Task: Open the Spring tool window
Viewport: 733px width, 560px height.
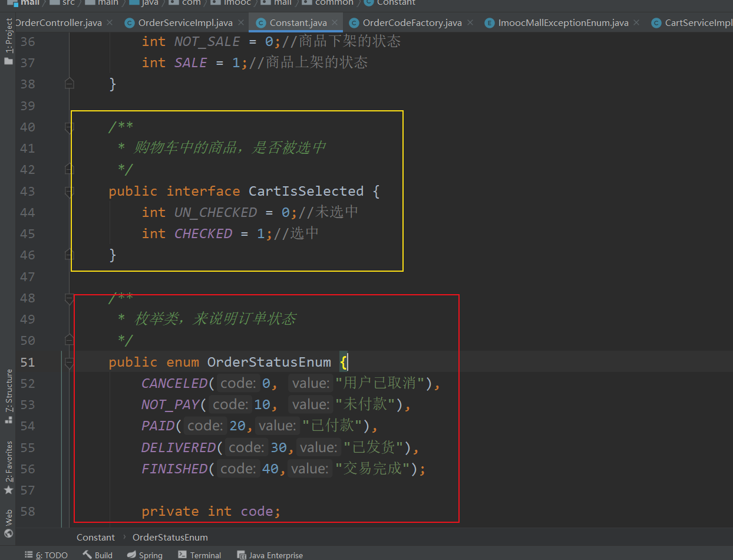Action: tap(144, 555)
